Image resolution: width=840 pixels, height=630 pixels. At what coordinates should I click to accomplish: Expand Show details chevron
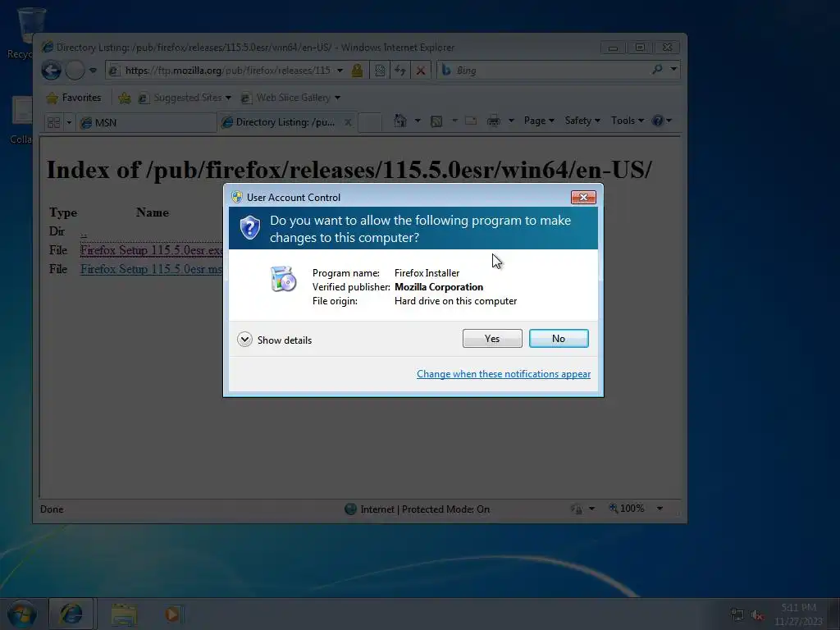point(244,340)
